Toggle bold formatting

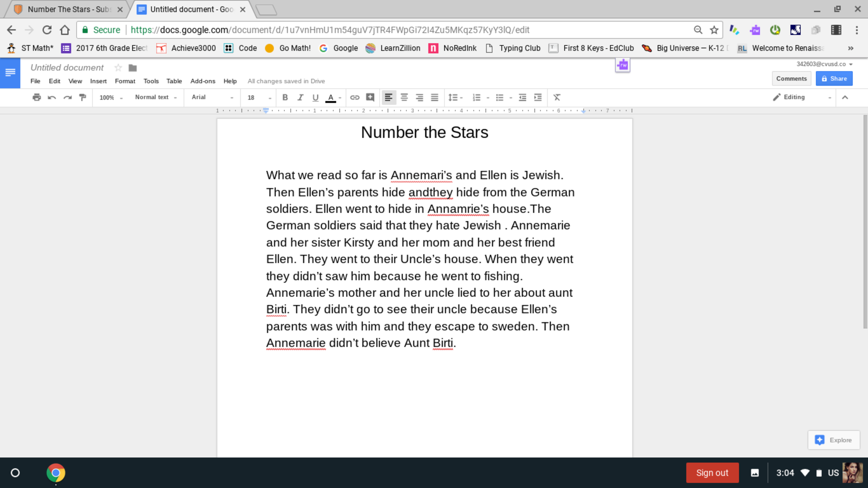click(285, 98)
